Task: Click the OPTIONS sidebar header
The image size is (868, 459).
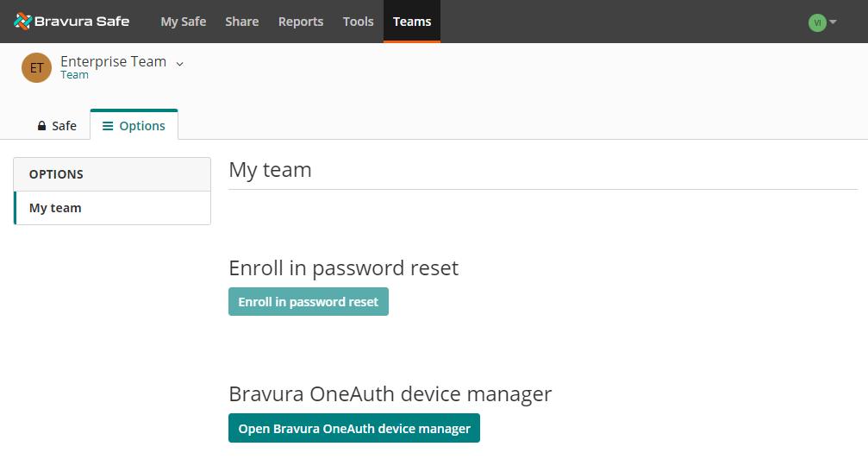Action: (x=56, y=174)
